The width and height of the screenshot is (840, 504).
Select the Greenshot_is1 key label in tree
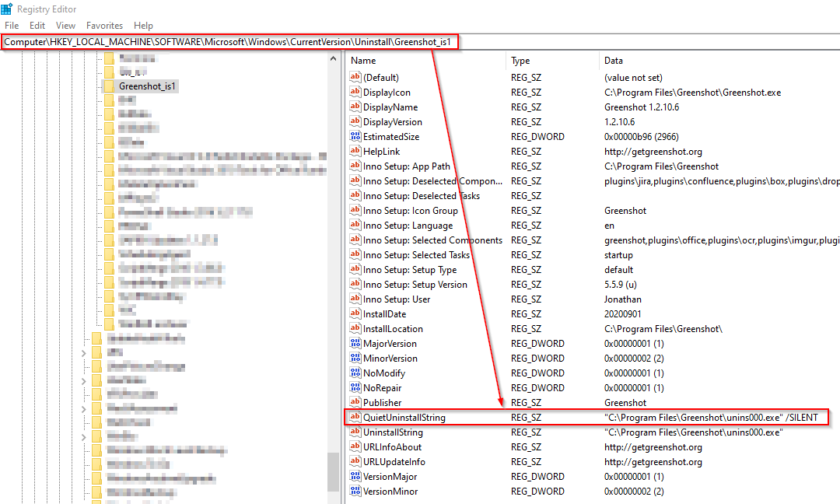click(x=147, y=86)
